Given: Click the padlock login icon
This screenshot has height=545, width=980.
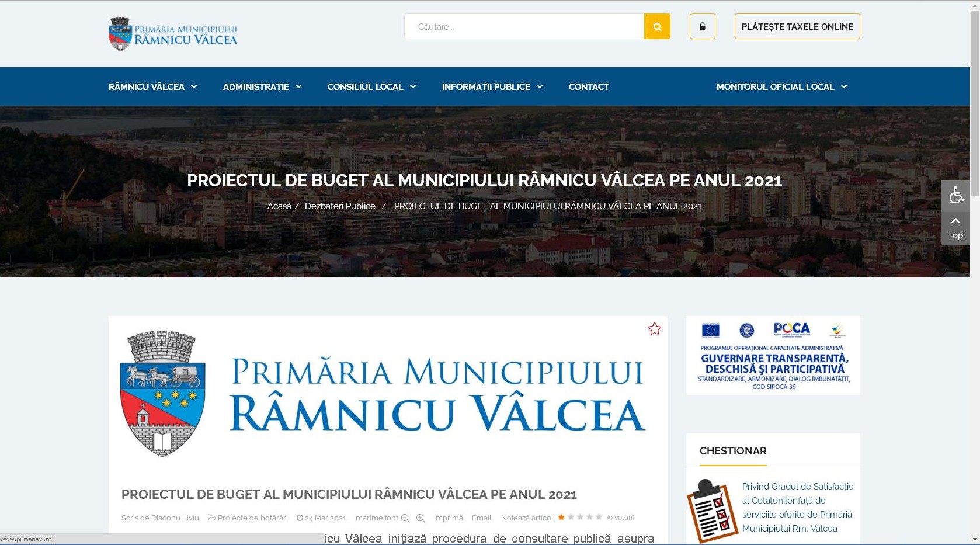Looking at the screenshot, I should (702, 26).
